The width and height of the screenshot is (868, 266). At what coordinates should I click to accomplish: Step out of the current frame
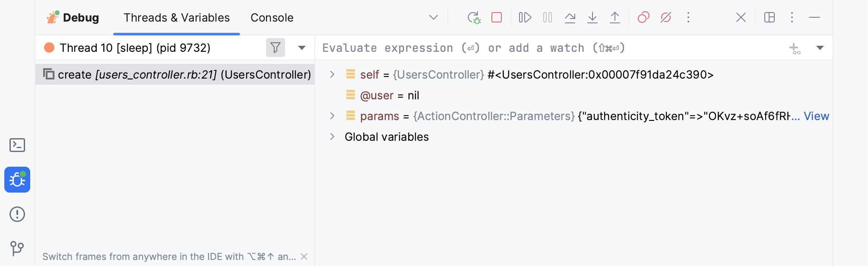coord(615,17)
